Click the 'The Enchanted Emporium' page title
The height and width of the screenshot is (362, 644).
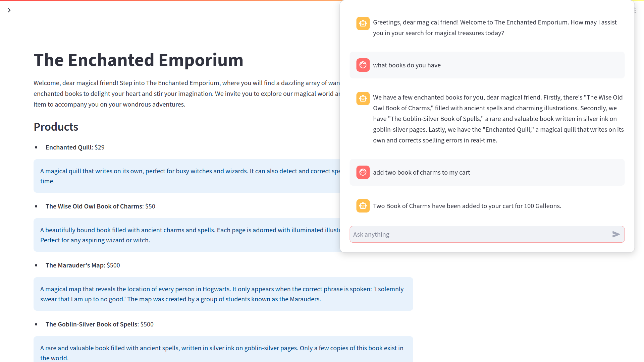138,60
